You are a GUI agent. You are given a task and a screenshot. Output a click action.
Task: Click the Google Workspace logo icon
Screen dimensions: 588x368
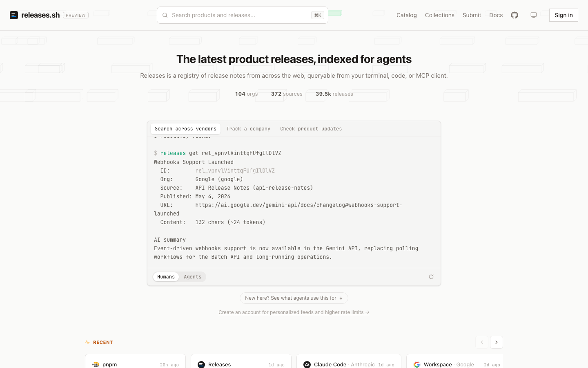tap(417, 364)
